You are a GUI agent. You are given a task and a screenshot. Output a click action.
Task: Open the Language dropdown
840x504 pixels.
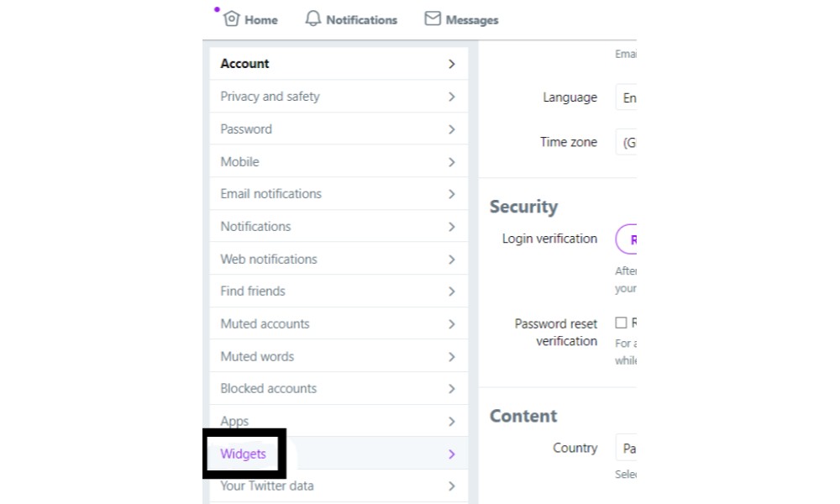pos(626,97)
